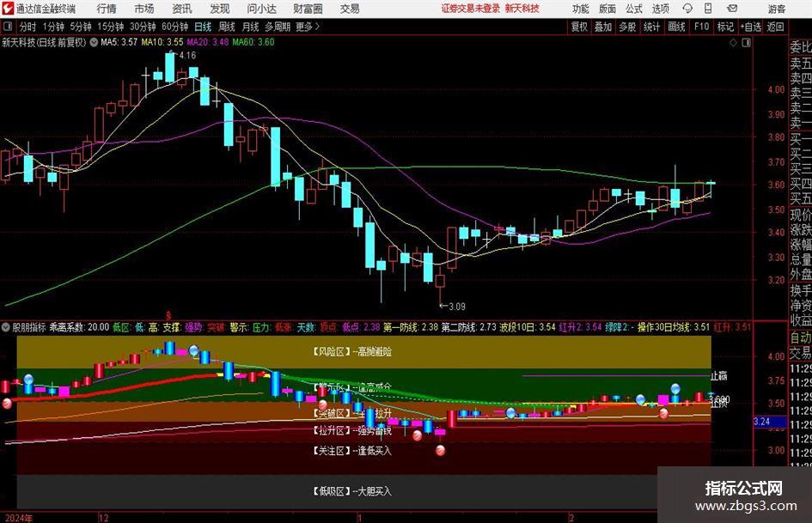Click the 画线 drawing toolbar button
Screen dimensions: 812x523
(676, 27)
